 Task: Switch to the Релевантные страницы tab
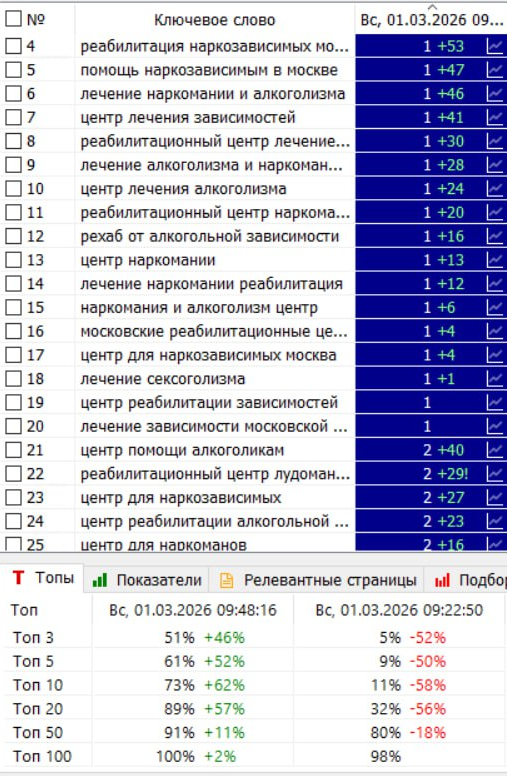point(317,580)
